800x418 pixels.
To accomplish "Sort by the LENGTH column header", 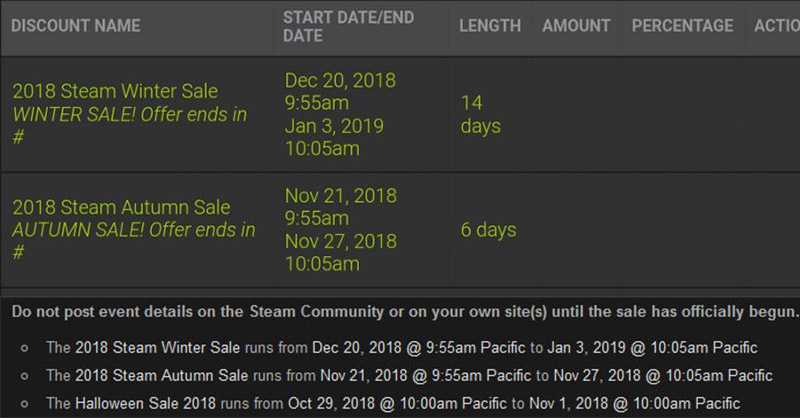I will click(489, 26).
